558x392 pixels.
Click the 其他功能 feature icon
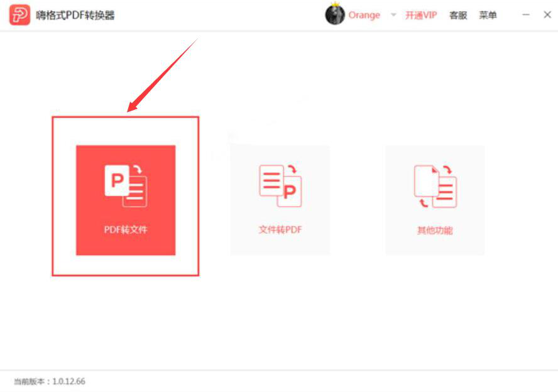click(x=435, y=185)
